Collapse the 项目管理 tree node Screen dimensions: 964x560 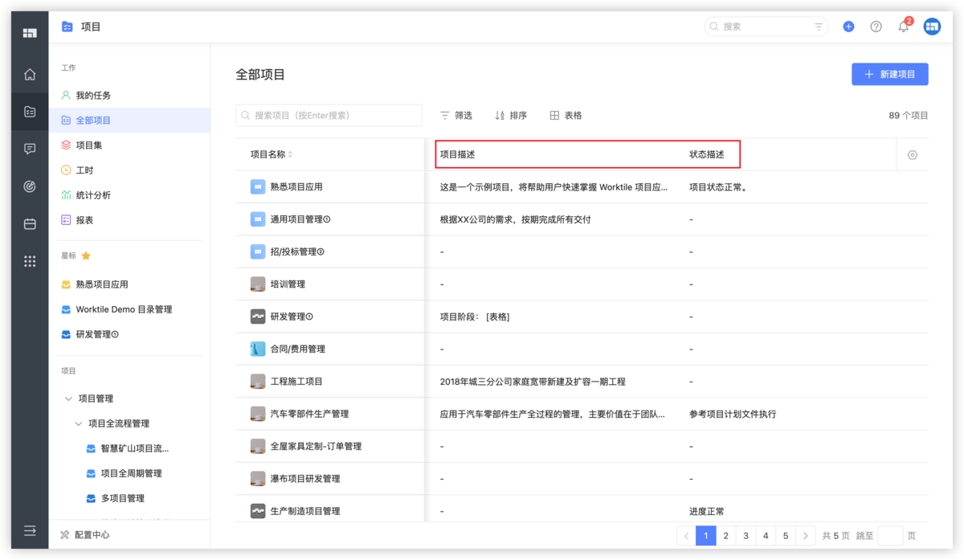pos(68,399)
